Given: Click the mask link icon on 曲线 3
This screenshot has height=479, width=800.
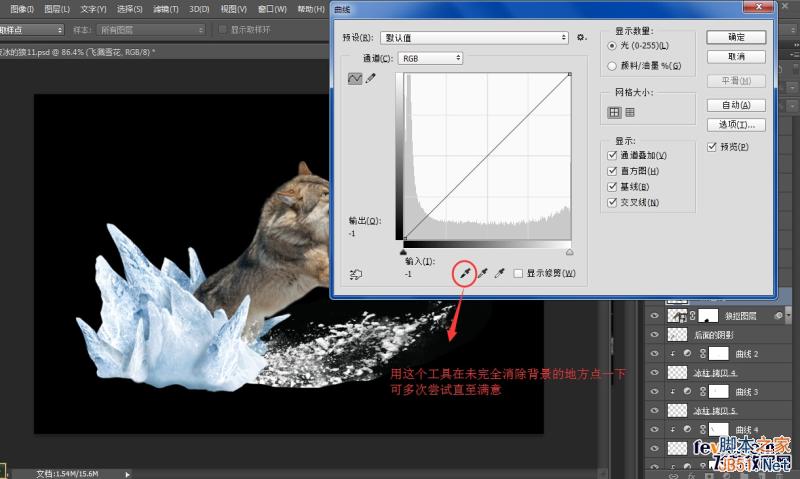Looking at the screenshot, I should (x=703, y=391).
